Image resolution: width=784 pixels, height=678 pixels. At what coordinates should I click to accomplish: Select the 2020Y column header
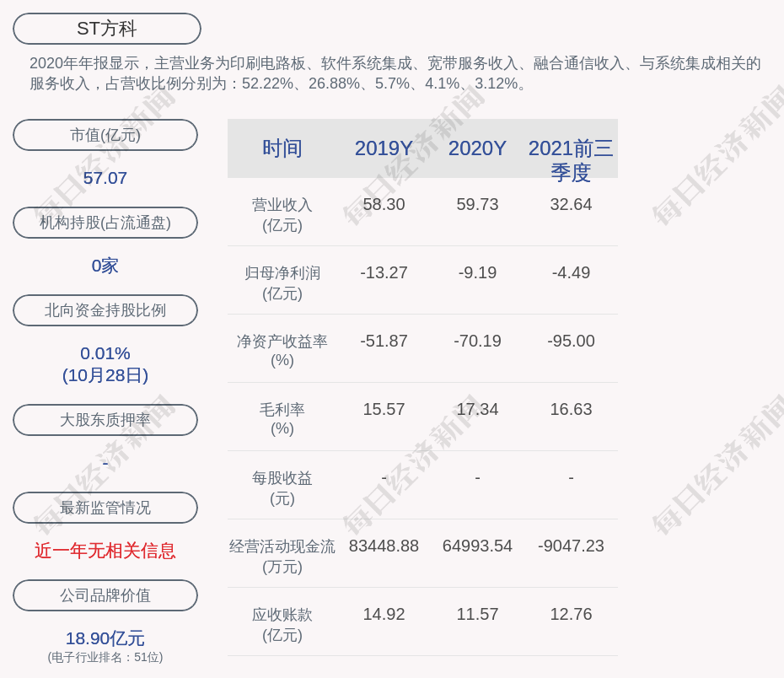point(477,148)
